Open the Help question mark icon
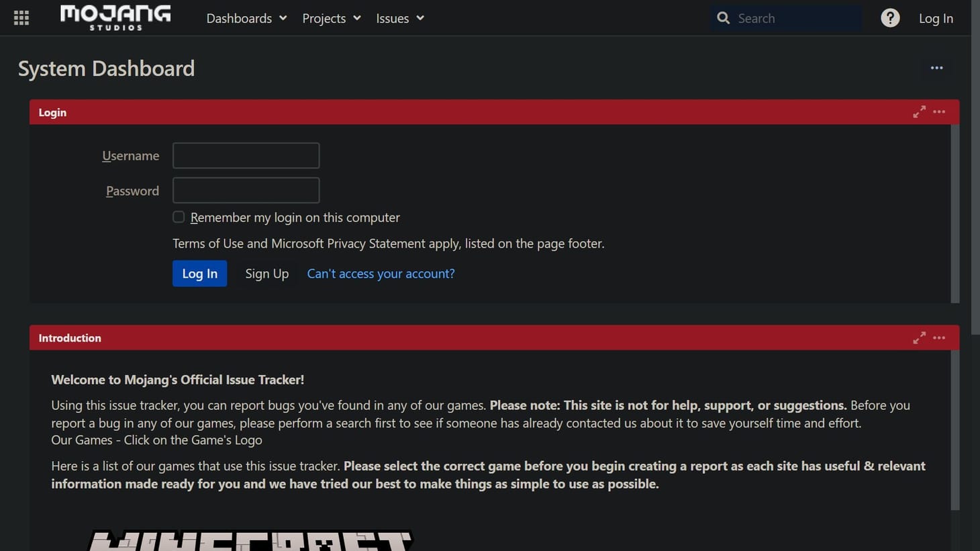This screenshot has width=980, height=551. tap(890, 17)
